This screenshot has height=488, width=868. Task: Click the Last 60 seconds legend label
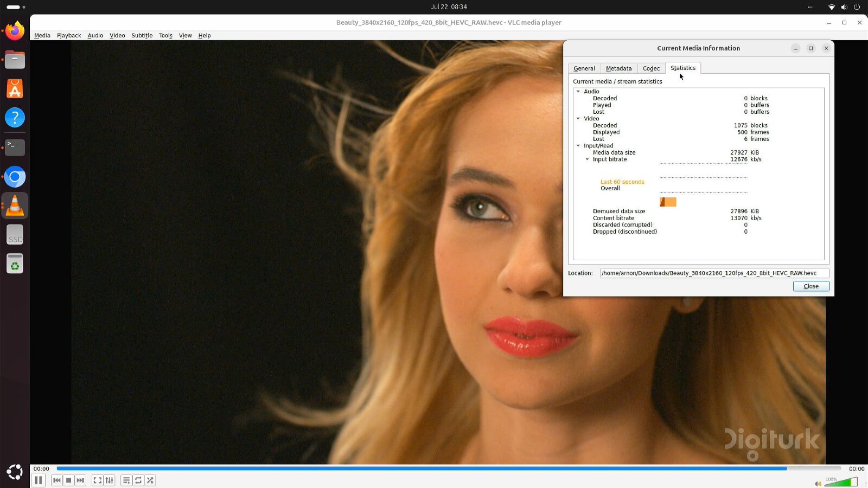click(622, 182)
